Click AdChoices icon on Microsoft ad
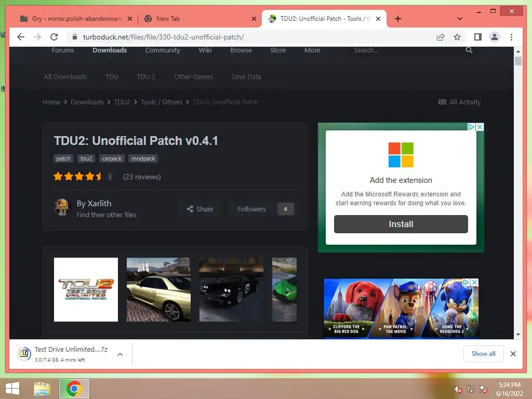 [x=471, y=127]
